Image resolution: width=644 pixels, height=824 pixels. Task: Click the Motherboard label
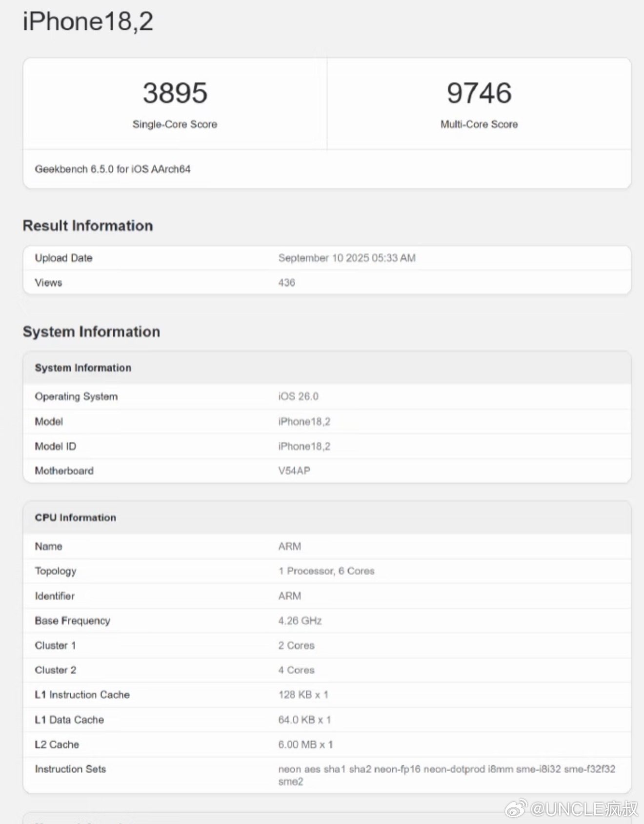(64, 471)
